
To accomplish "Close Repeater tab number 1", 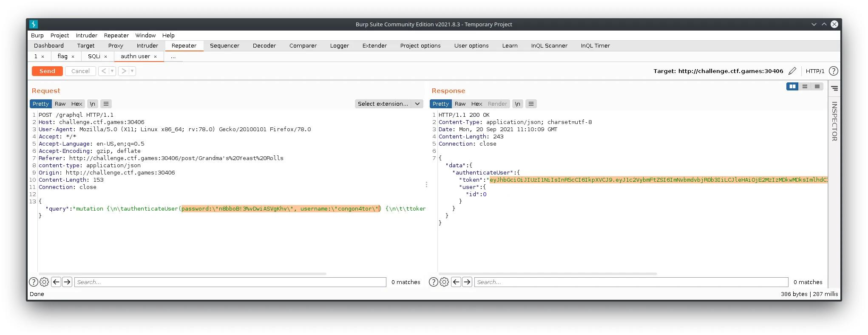I will (43, 56).
